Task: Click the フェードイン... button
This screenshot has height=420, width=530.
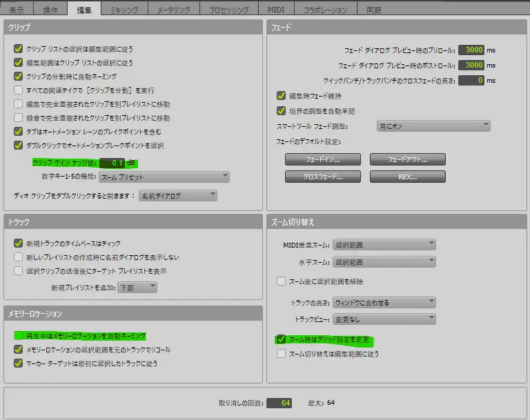Action: click(x=322, y=159)
